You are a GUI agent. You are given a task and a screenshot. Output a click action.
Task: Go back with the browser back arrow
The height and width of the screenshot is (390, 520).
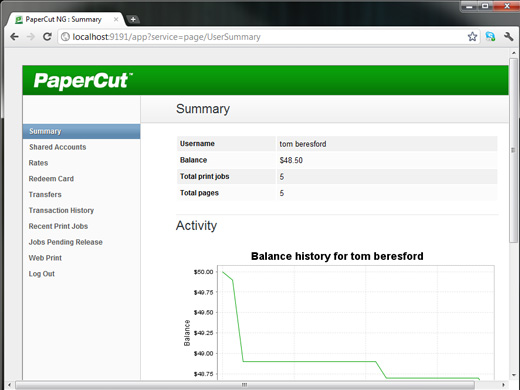click(14, 37)
